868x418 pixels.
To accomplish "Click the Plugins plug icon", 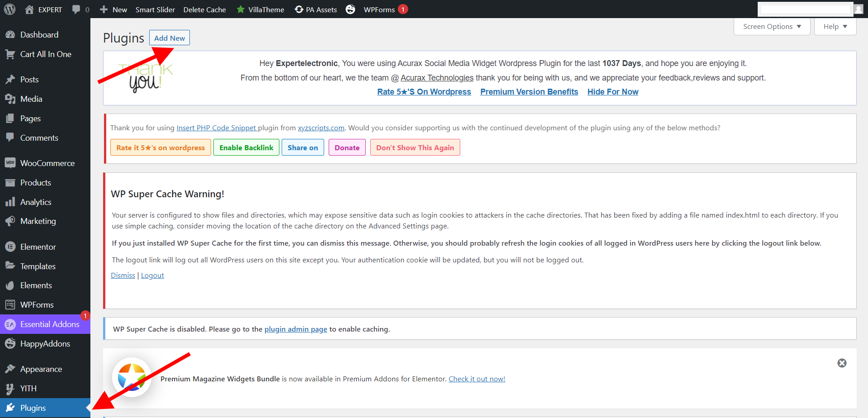I will click(x=10, y=408).
